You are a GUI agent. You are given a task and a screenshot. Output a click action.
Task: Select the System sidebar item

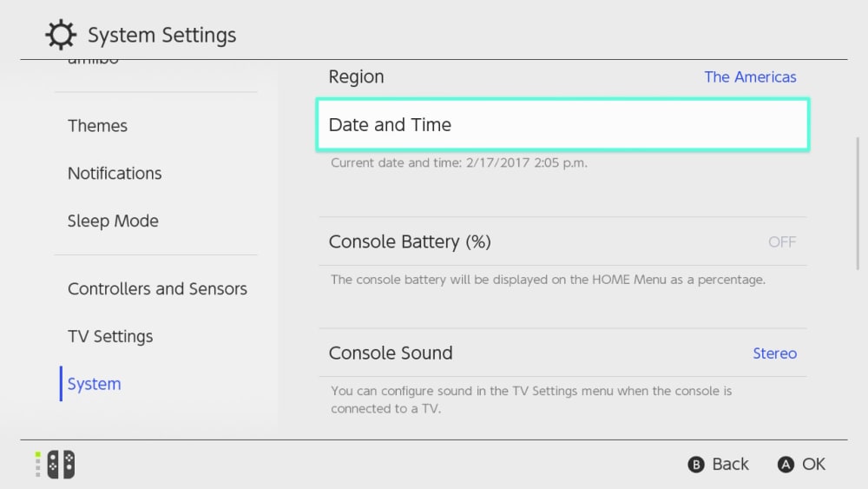[x=94, y=384]
